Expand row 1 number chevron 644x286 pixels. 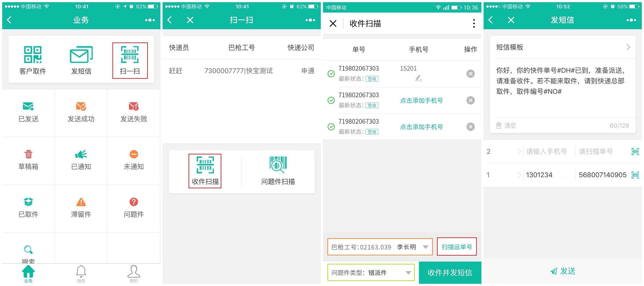pos(519,175)
